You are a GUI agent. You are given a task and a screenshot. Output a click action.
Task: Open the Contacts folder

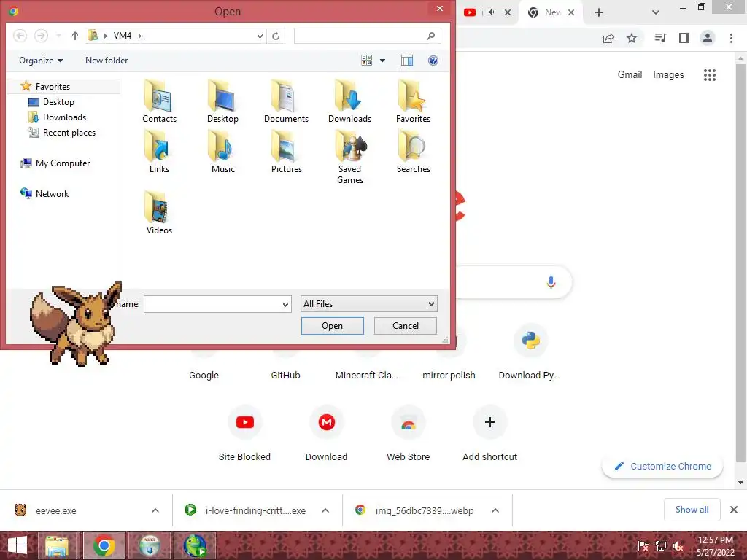[159, 102]
